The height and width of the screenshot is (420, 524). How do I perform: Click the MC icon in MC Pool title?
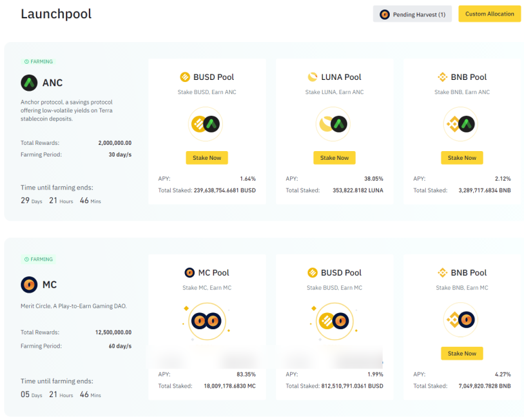point(190,273)
